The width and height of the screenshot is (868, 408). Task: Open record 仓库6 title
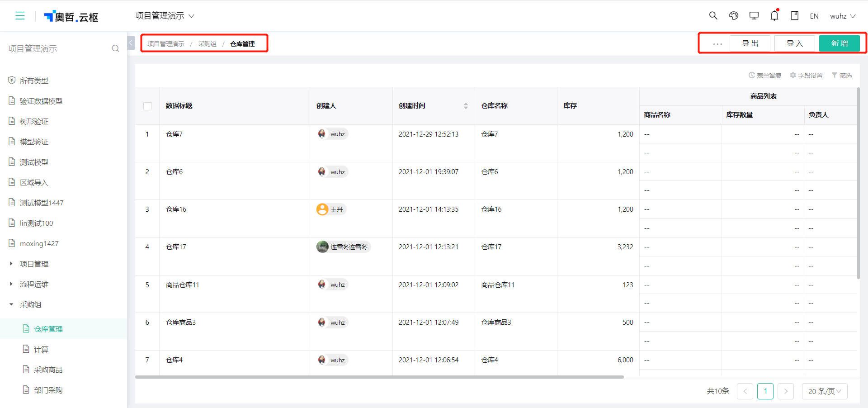[174, 172]
